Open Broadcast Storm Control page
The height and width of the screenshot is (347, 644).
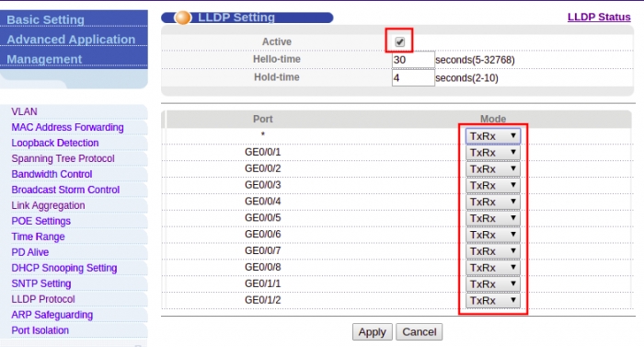click(x=65, y=190)
